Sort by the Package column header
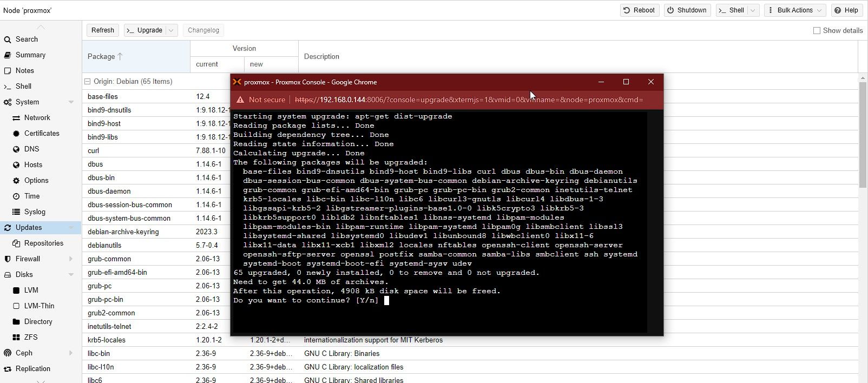 [136, 56]
